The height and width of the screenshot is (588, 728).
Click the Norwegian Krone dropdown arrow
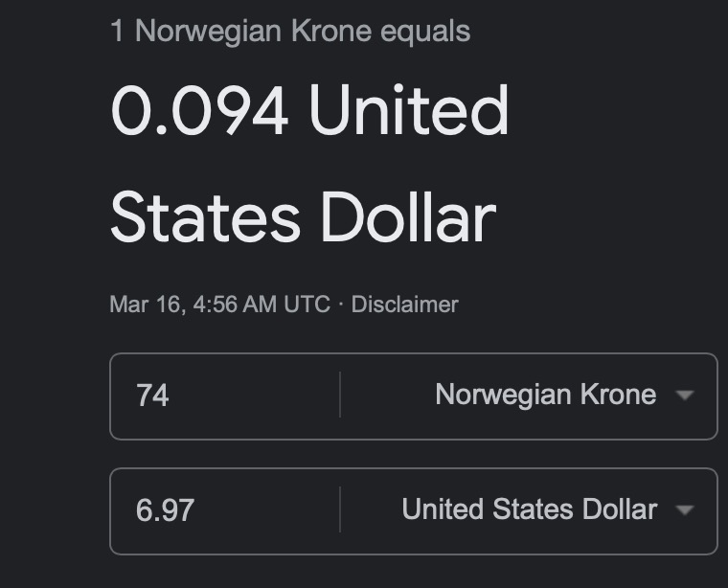click(685, 396)
